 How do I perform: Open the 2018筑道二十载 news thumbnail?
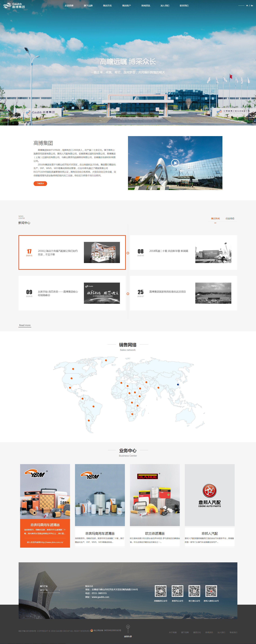click(x=213, y=252)
